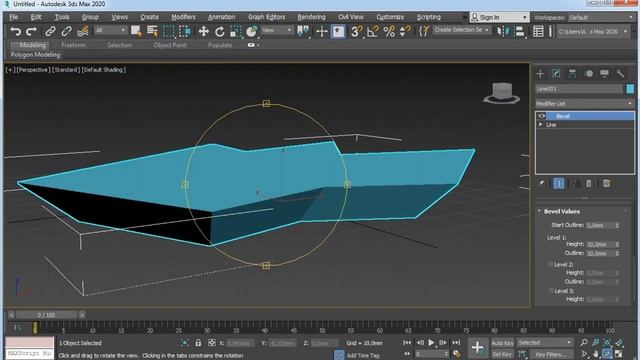Open key mode Selected dropdown
640x360 pixels.
click(545, 342)
